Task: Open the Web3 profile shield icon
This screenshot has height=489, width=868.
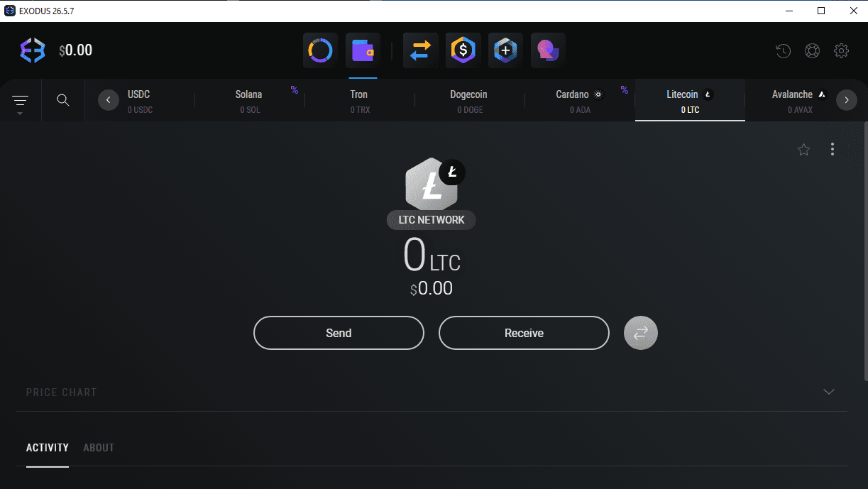Action: (x=548, y=50)
